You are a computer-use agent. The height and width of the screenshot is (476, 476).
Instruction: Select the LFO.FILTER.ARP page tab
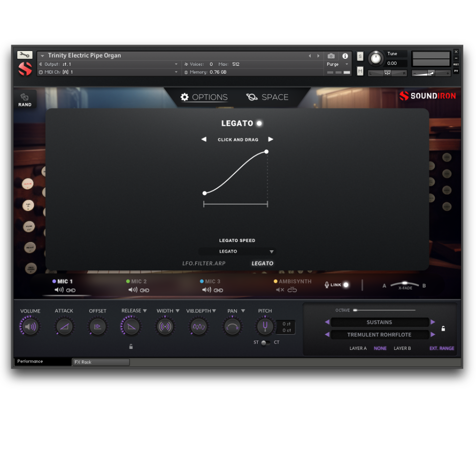coord(204,264)
